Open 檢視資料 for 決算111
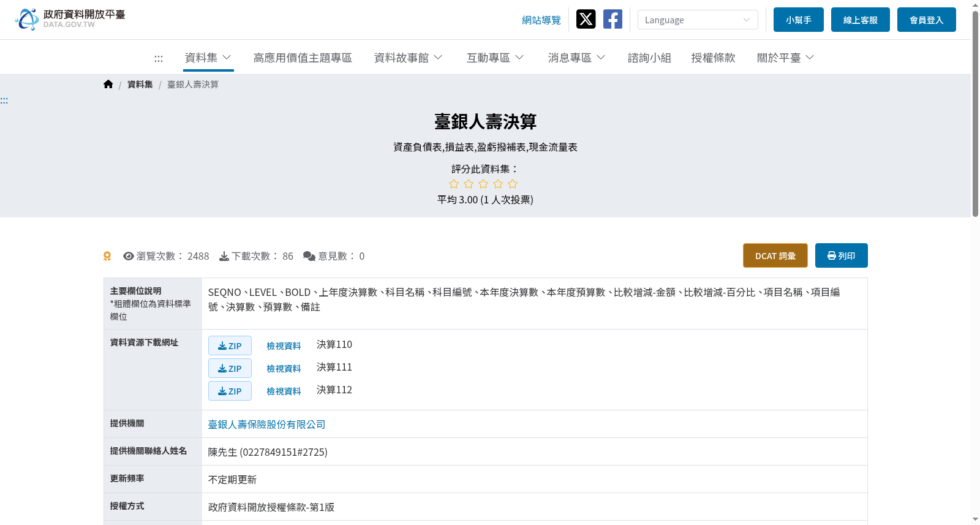980x525 pixels. (x=284, y=368)
